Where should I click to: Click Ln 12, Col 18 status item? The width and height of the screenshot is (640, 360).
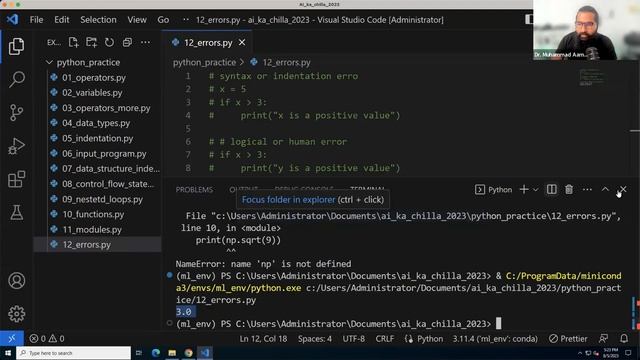pos(263,339)
